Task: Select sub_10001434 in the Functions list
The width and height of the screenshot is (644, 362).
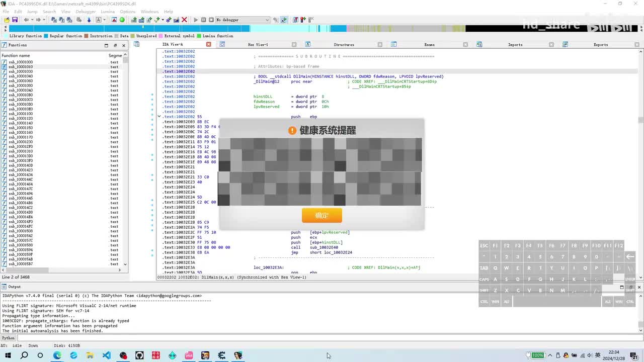Action: (21, 175)
